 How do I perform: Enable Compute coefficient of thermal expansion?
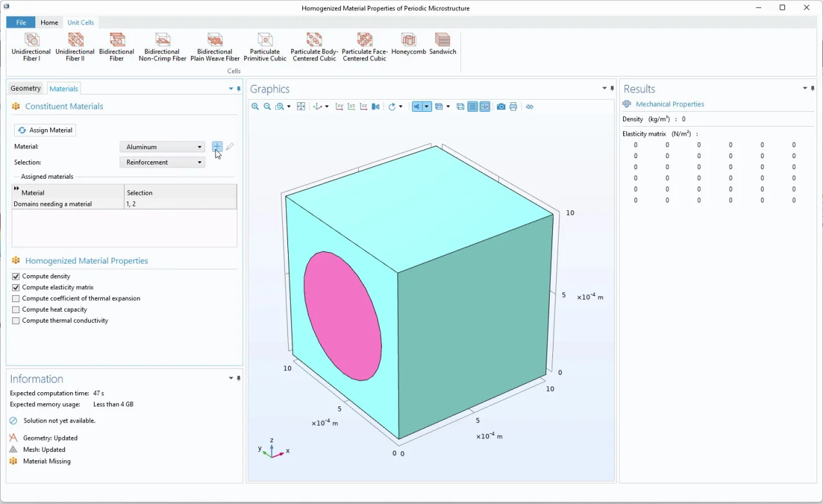click(16, 298)
